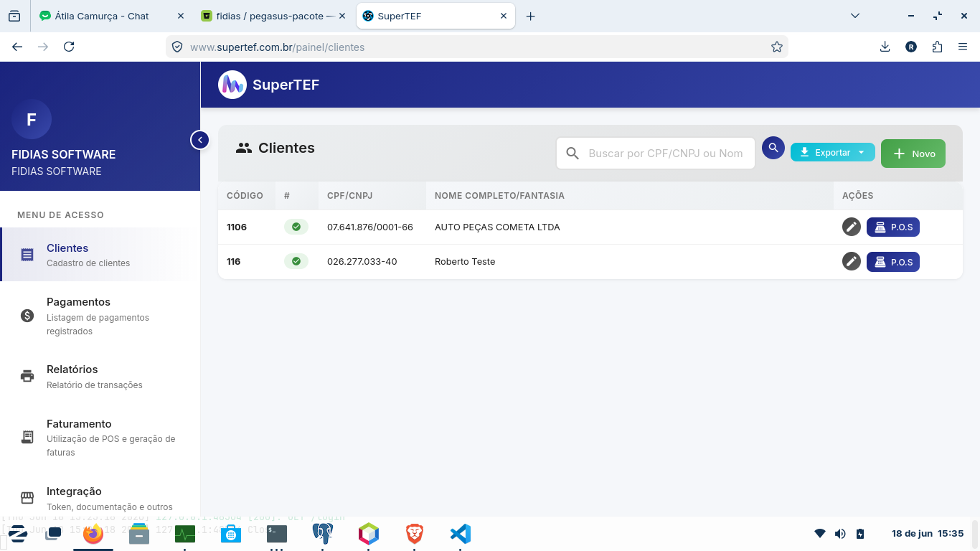
Task: Switch to Átila Camurça - Chat tab
Action: 102,16
